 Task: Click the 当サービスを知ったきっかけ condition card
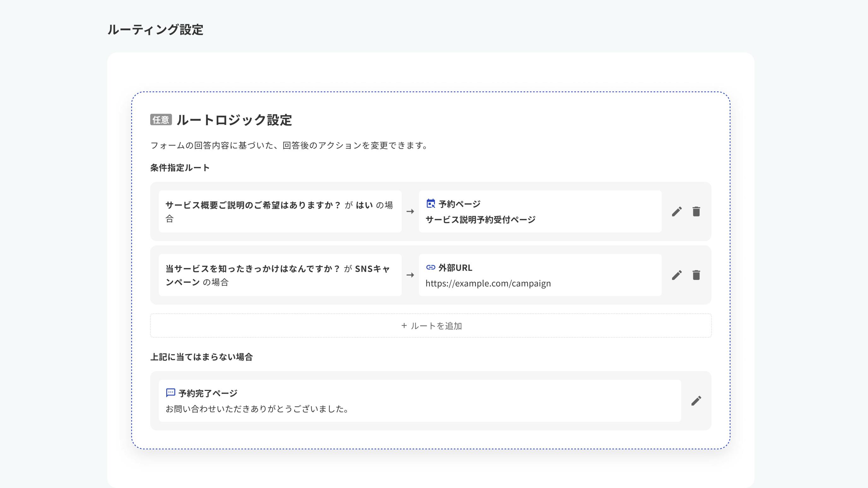pos(280,275)
